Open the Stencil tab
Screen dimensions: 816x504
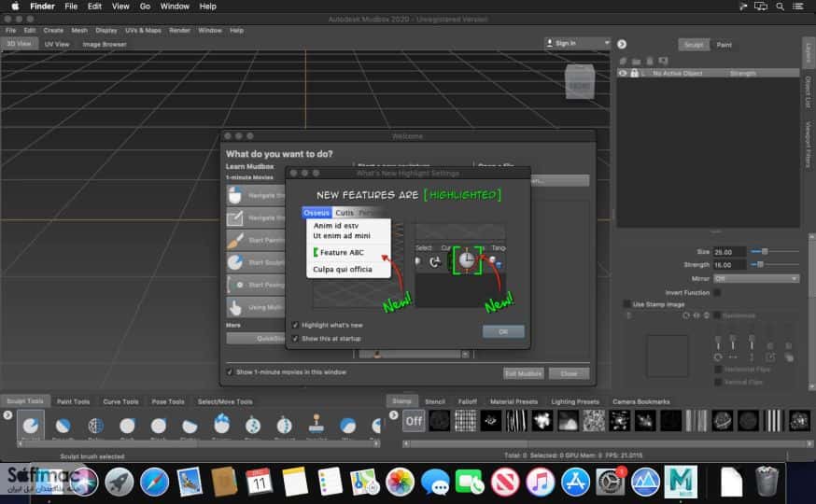point(435,401)
